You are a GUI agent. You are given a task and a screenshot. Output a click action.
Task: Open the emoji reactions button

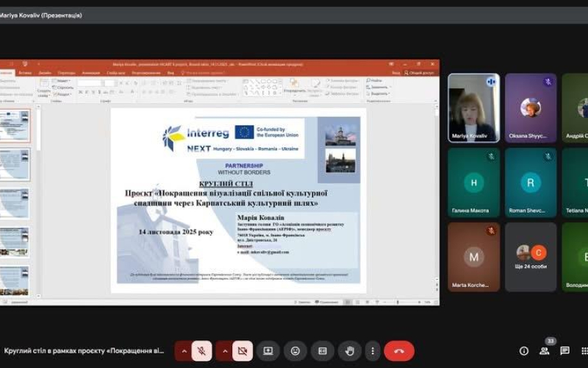pyautogui.click(x=295, y=351)
